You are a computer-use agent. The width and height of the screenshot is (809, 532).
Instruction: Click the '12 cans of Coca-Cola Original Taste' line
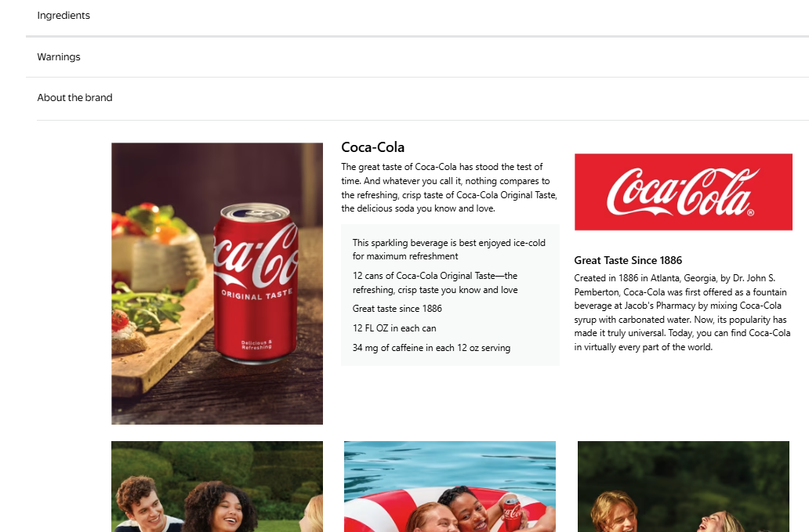coord(435,283)
